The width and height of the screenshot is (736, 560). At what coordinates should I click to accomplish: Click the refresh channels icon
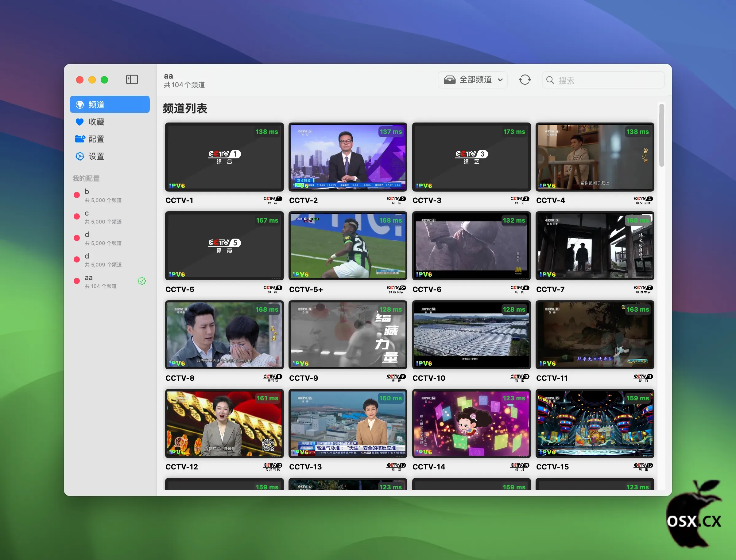click(525, 80)
